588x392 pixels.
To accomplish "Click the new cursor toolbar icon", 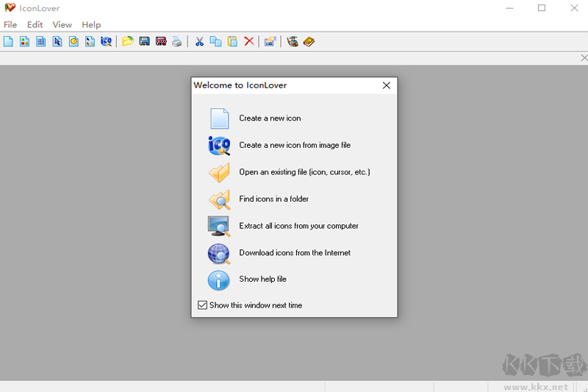I will [57, 42].
